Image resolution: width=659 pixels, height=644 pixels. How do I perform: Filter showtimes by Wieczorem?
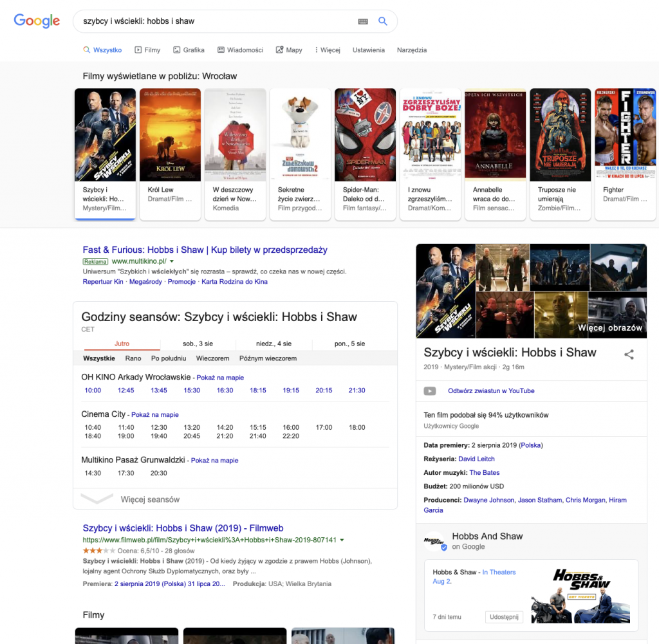click(212, 358)
